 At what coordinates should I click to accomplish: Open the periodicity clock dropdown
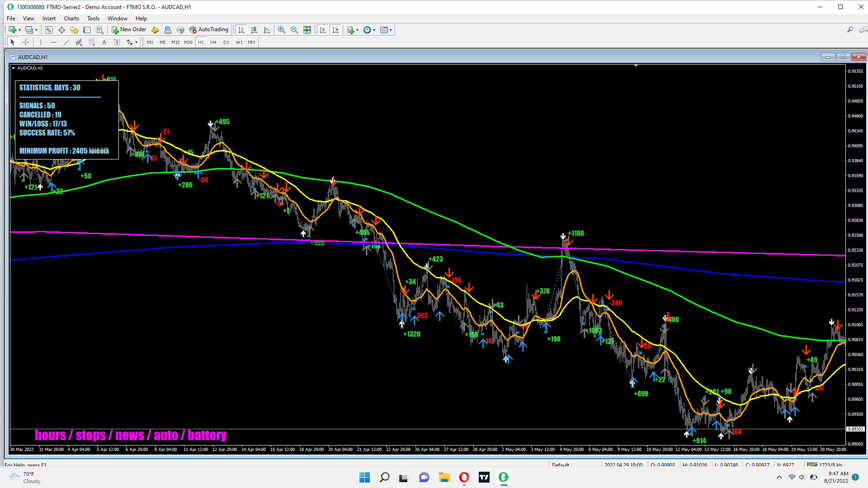click(374, 30)
